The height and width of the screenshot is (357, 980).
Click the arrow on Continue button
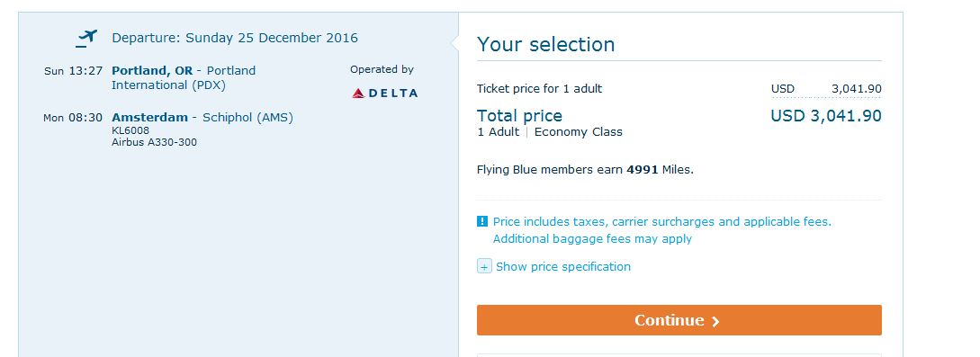pyautogui.click(x=715, y=321)
